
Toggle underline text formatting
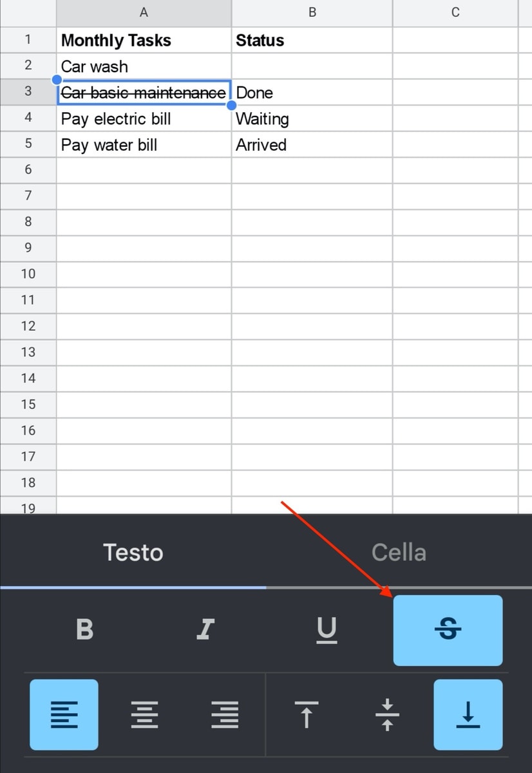pos(327,629)
